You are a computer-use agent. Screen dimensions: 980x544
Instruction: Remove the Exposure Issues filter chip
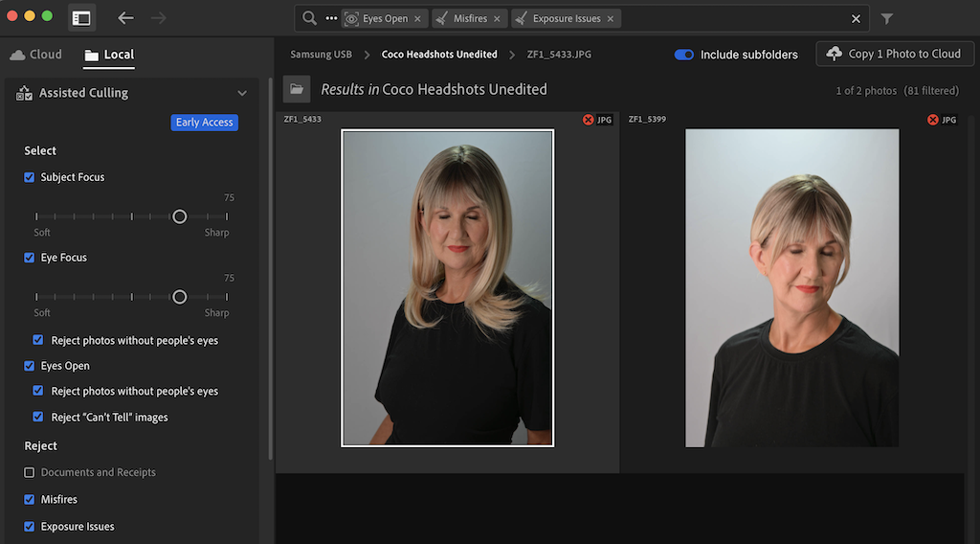611,18
